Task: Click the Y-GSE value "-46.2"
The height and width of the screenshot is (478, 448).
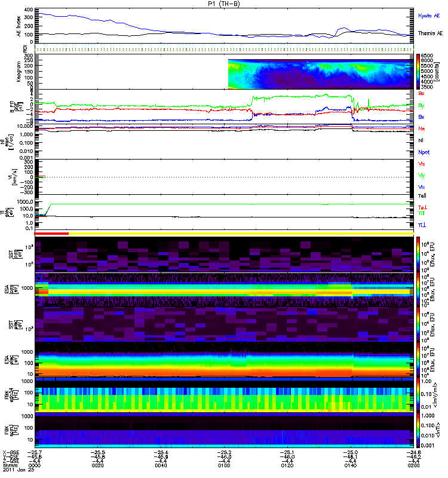Action: [413, 456]
